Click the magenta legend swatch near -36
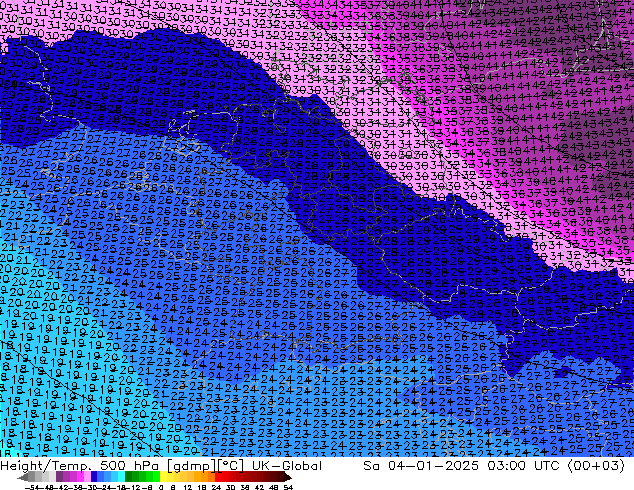Screen dimensions: 634x490 coord(80,477)
